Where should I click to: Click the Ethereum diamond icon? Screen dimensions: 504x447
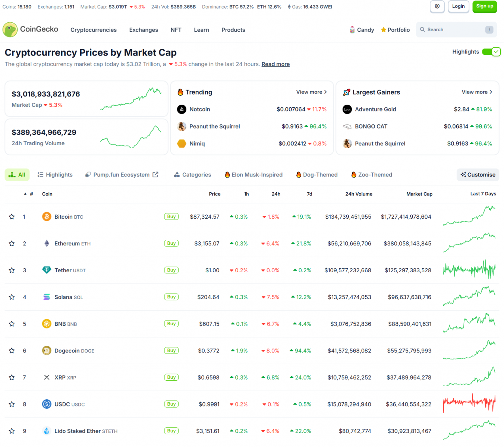[47, 243]
